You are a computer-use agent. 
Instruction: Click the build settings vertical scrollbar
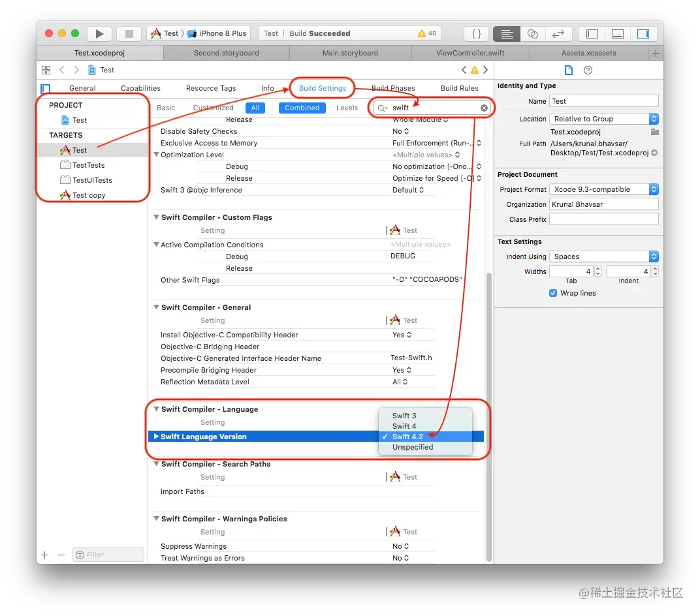[x=489, y=416]
